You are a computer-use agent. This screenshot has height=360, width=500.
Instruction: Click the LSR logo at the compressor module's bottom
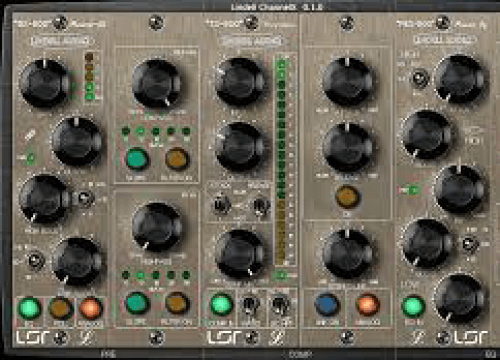(x=223, y=338)
